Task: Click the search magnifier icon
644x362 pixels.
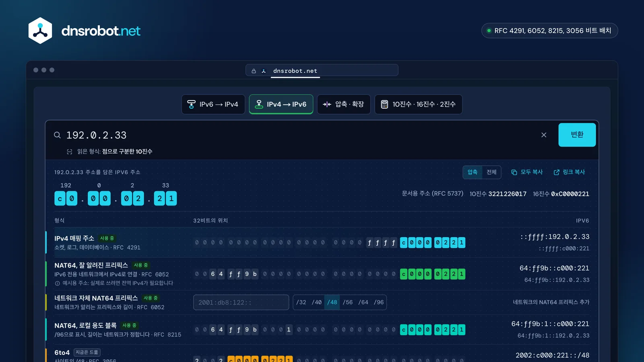Action: [57, 135]
